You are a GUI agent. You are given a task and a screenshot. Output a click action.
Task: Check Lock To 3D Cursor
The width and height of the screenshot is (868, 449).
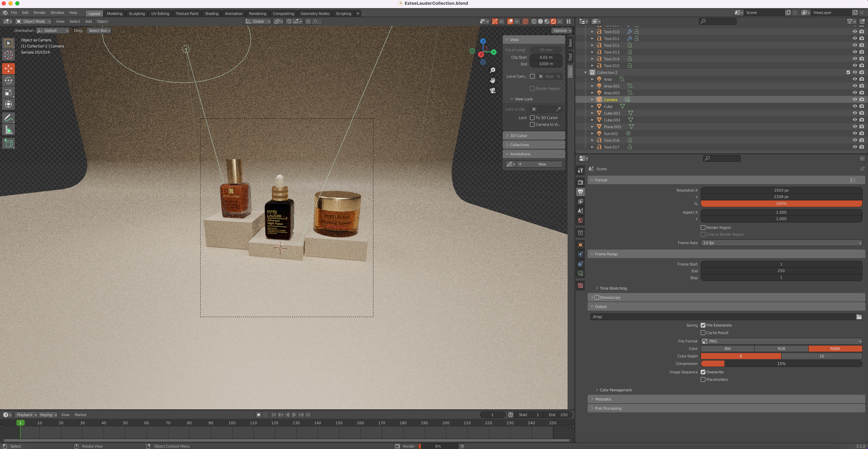[532, 118]
